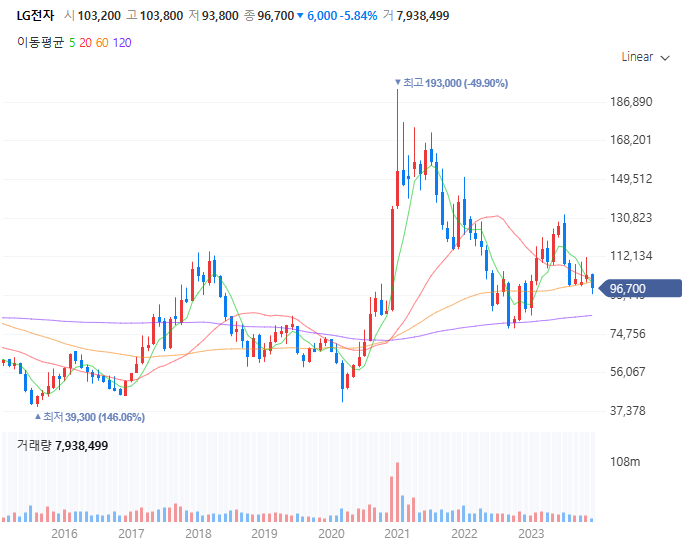This screenshot has width=690, height=555.
Task: Open the Linear scale dropdown
Action: 645,57
